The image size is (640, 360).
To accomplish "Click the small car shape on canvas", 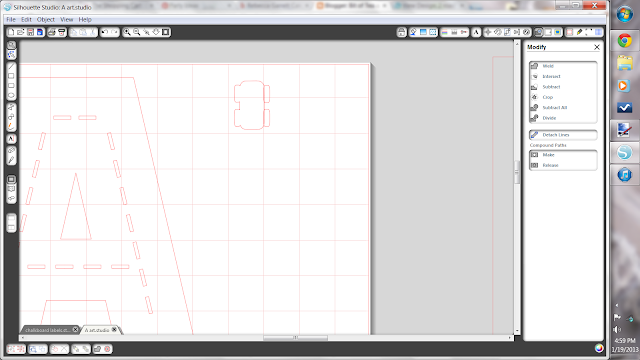I will click(252, 105).
